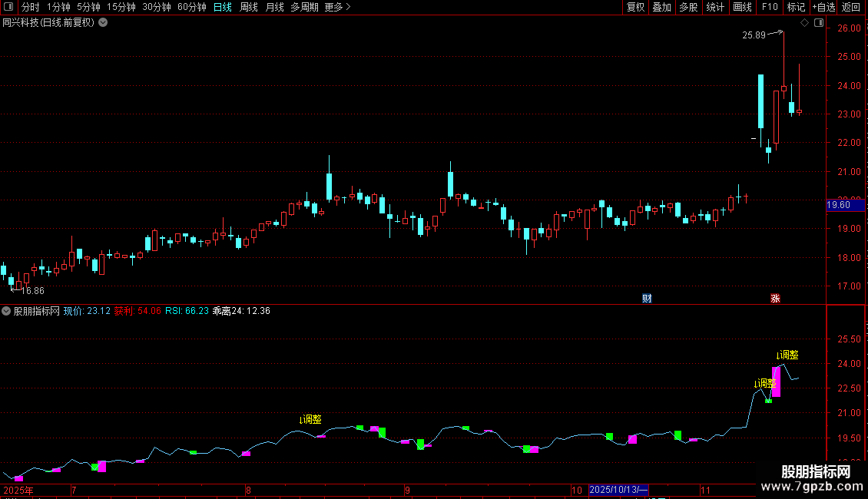The width and height of the screenshot is (868, 499).
Task: Add stock with +自选 button
Action: coord(823,7)
